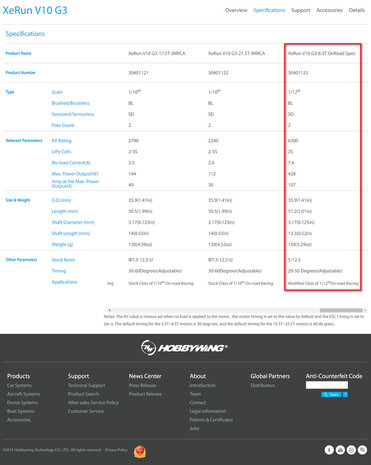Click max power value '428'

tap(292, 174)
